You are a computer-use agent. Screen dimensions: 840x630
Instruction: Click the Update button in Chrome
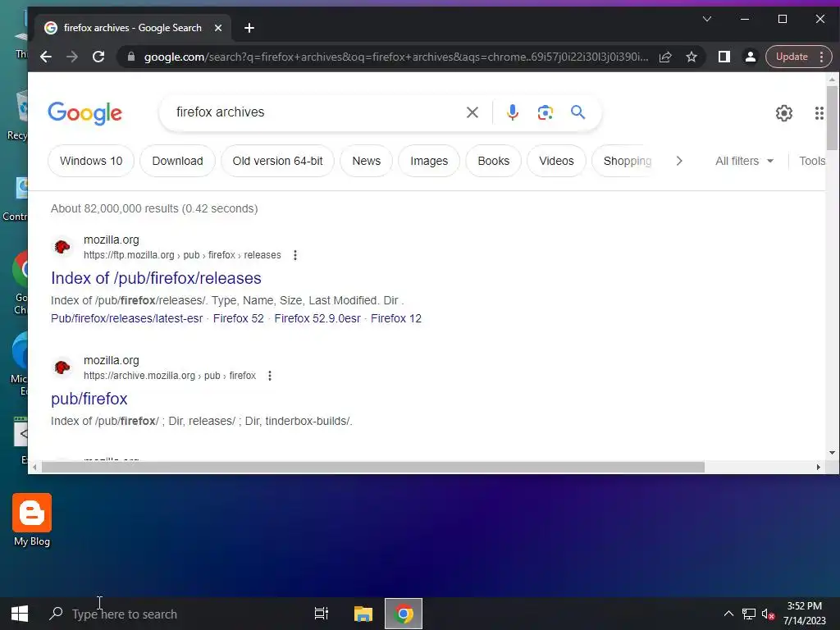coord(792,57)
